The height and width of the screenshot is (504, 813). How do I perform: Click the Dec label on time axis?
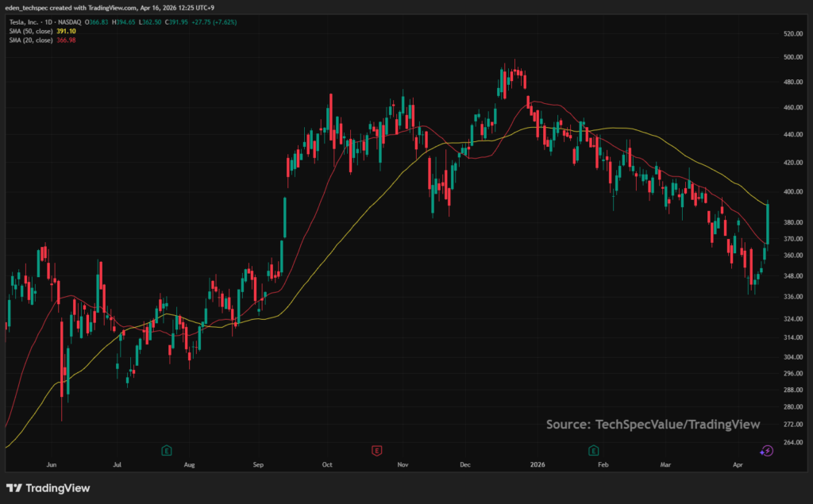pyautogui.click(x=465, y=464)
